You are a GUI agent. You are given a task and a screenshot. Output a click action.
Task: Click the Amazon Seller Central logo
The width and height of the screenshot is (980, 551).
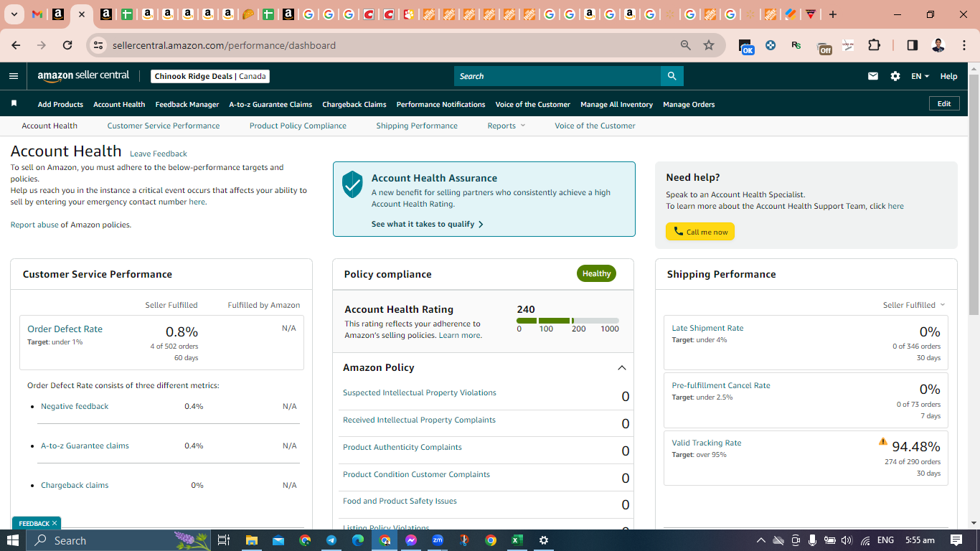pyautogui.click(x=83, y=76)
